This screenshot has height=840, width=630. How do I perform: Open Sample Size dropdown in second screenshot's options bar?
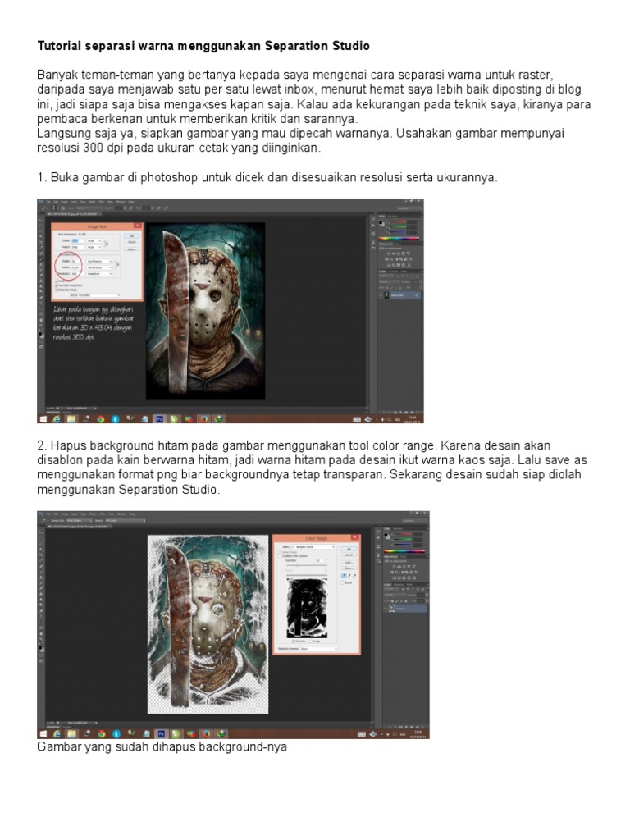pyautogui.click(x=80, y=520)
